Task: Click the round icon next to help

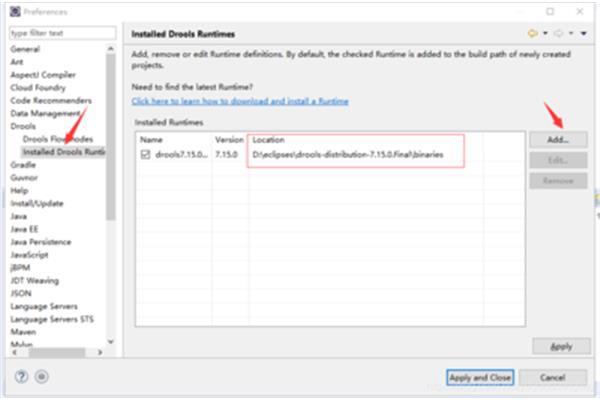Action: click(x=42, y=377)
